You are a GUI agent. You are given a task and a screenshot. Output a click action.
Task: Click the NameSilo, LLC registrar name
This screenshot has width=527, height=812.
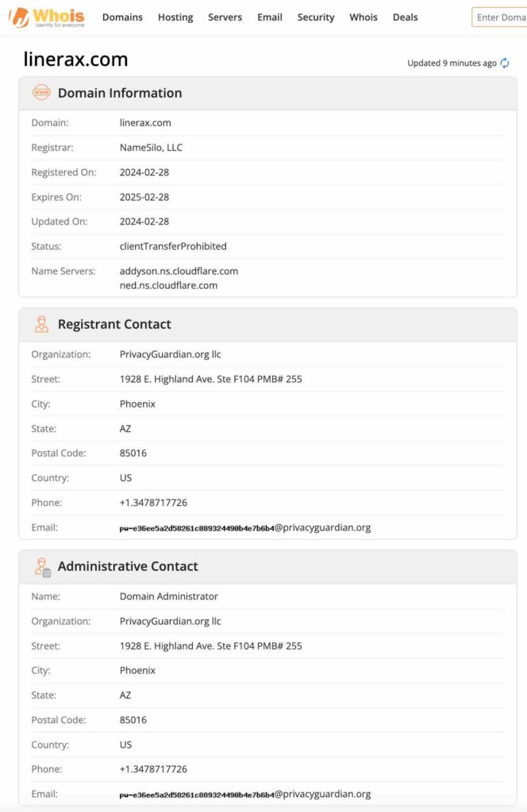[x=151, y=147]
